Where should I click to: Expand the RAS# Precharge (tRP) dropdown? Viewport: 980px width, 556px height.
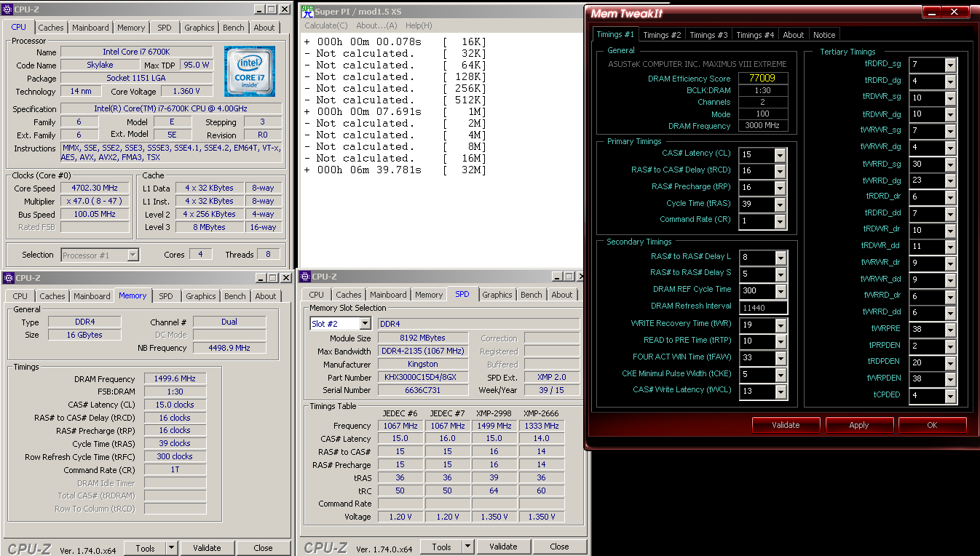(781, 188)
